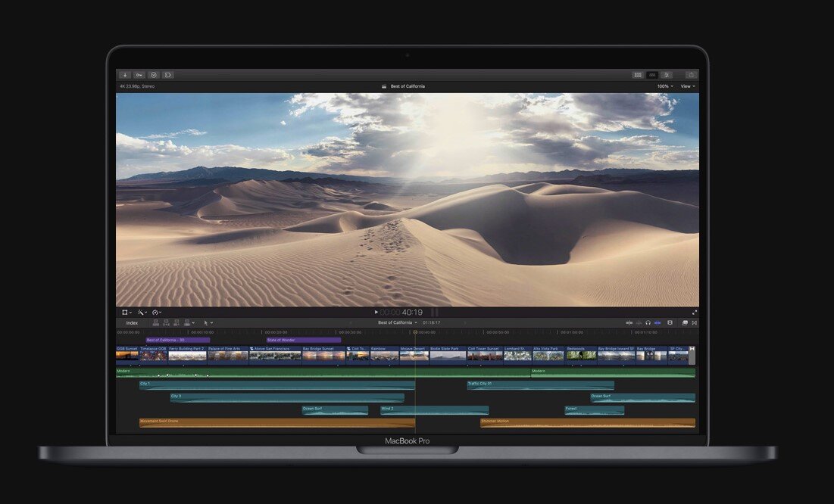Select the Redwoods clip

[581, 355]
